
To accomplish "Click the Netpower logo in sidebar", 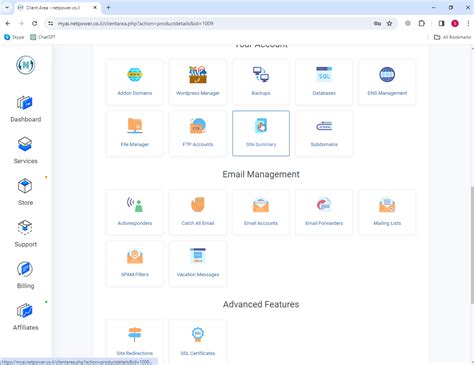I will click(x=26, y=65).
